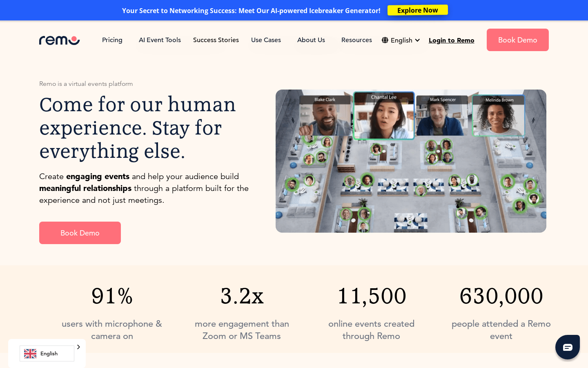
Task: Open the Use Cases menu
Action: [x=266, y=40]
